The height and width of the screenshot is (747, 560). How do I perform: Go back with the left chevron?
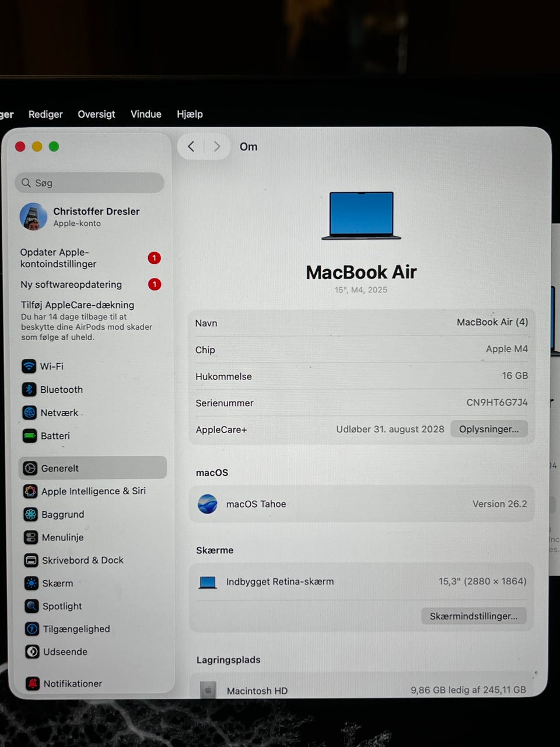click(x=191, y=146)
